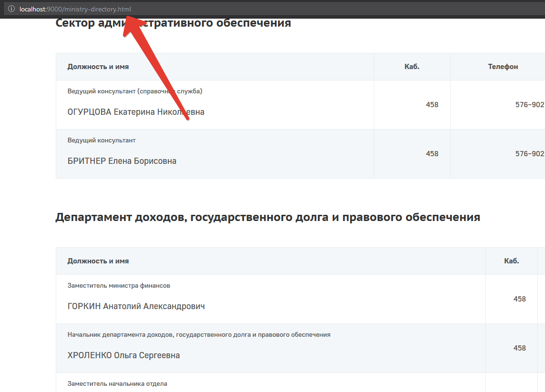Click the localhost URL in the address bar
The image size is (545, 392).
coord(75,9)
